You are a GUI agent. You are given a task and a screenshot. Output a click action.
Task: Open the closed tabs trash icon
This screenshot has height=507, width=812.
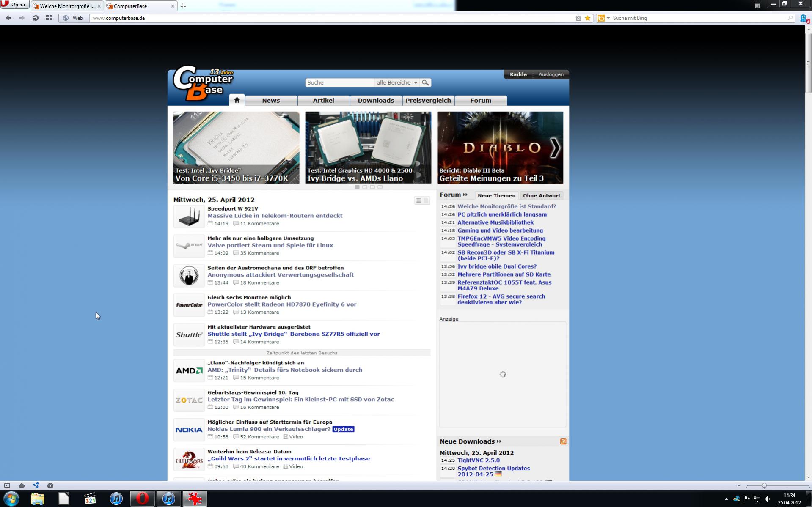click(757, 5)
